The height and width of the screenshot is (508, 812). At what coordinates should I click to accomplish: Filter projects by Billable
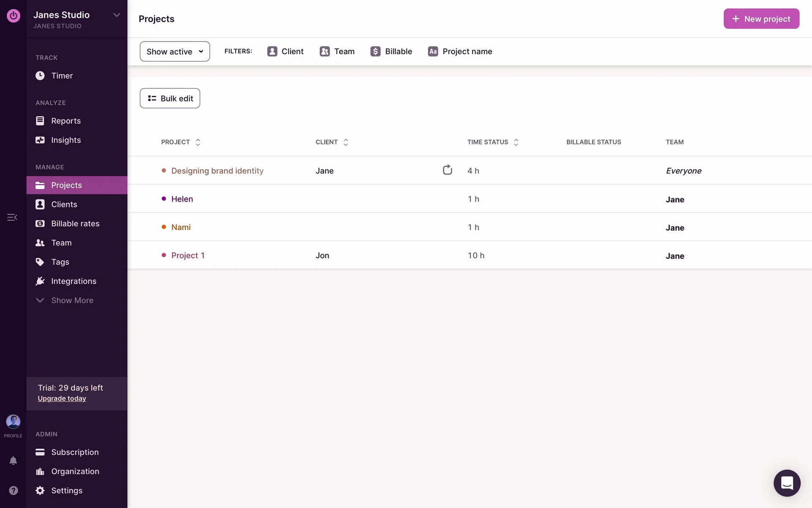391,51
